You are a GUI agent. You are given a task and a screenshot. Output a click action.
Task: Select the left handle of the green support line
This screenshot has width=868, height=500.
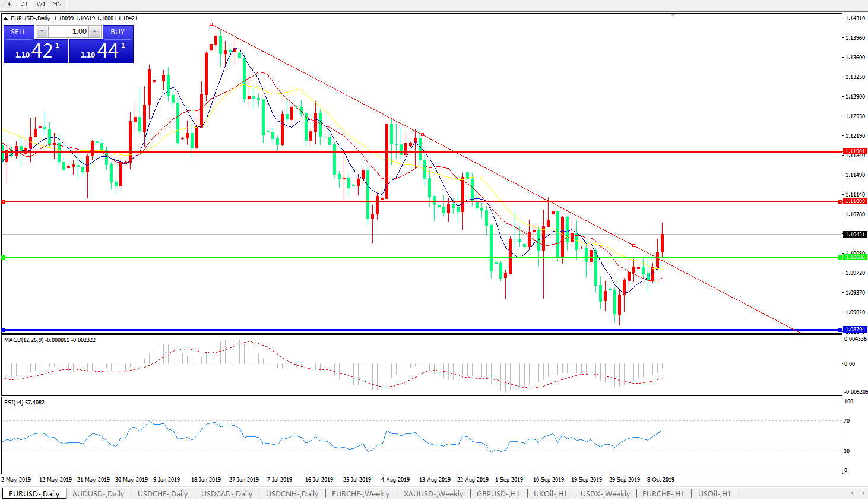click(x=4, y=257)
